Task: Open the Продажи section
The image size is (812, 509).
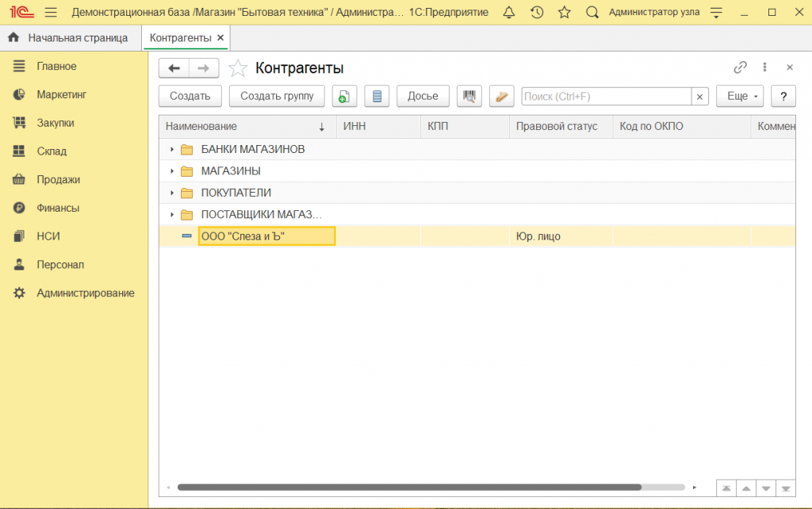Action: (x=58, y=180)
